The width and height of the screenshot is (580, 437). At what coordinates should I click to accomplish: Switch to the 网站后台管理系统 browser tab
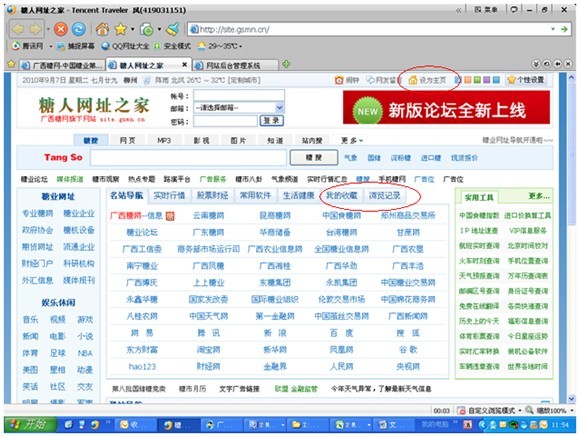coord(235,65)
